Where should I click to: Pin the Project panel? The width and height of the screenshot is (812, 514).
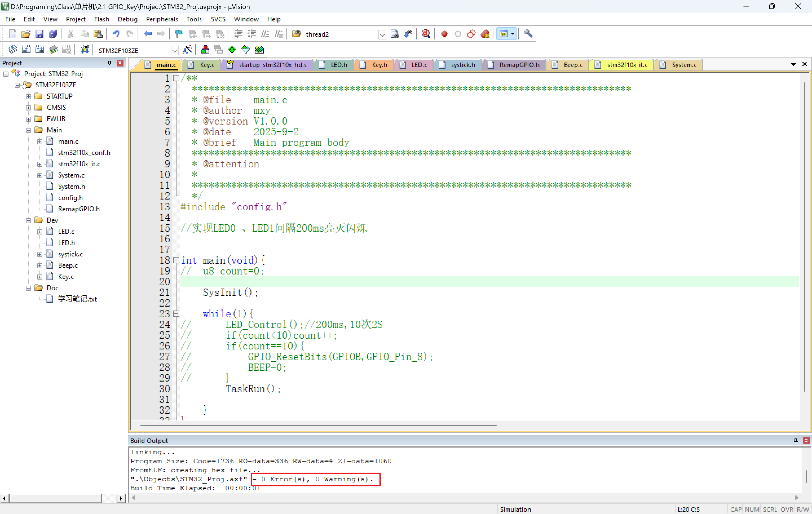tap(110, 63)
